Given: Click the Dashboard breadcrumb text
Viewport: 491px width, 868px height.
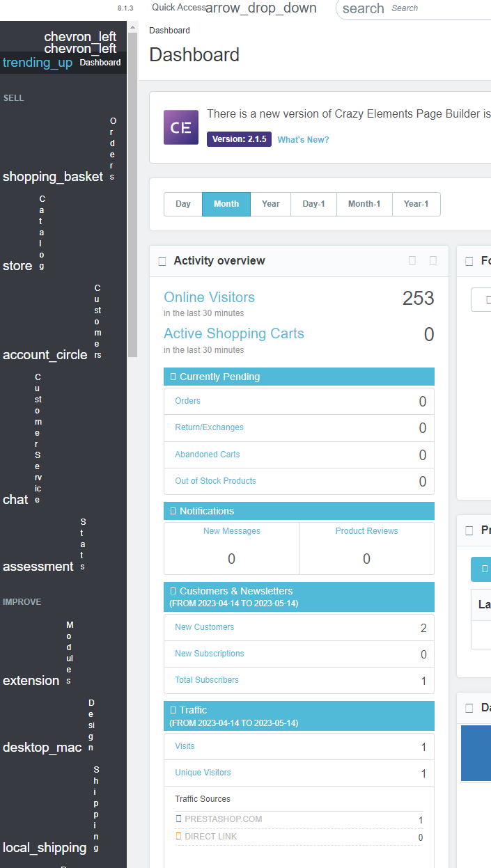Looking at the screenshot, I should point(169,31).
